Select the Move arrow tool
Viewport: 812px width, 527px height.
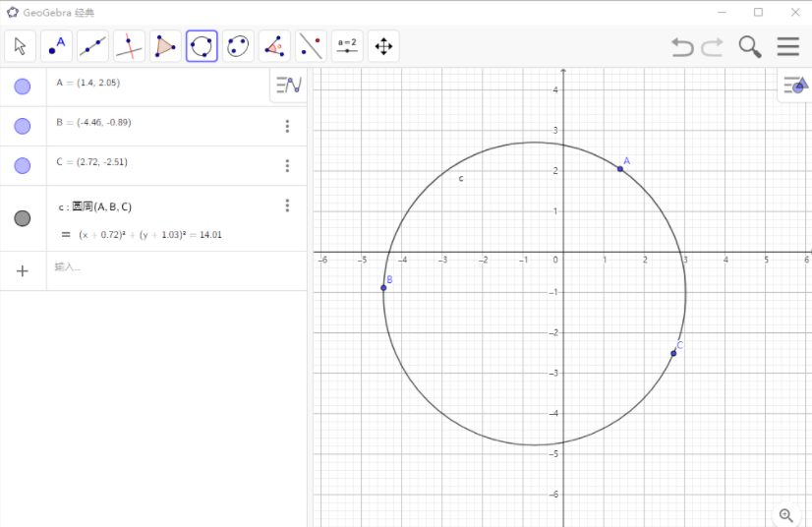[21, 46]
